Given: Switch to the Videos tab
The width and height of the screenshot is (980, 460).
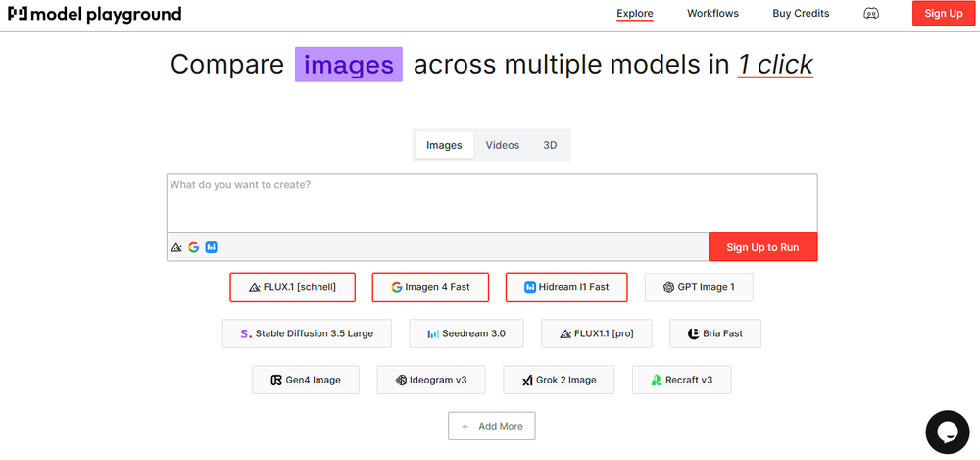Looking at the screenshot, I should pos(503,145).
